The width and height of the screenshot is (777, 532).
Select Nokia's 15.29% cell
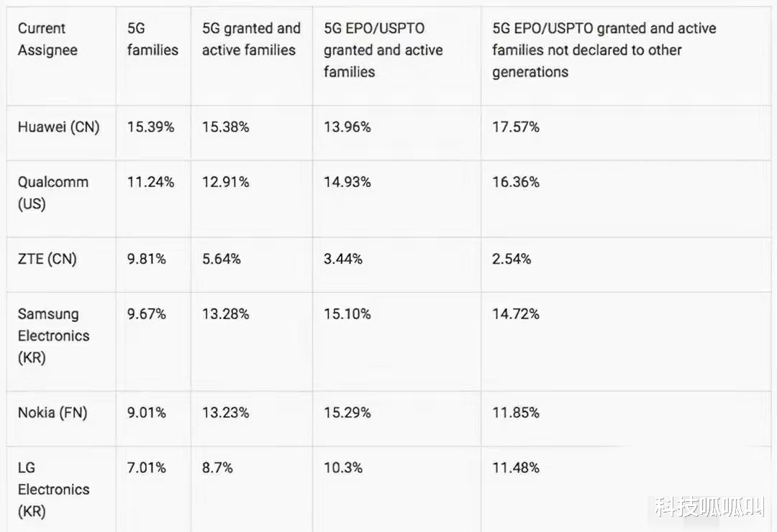(347, 413)
